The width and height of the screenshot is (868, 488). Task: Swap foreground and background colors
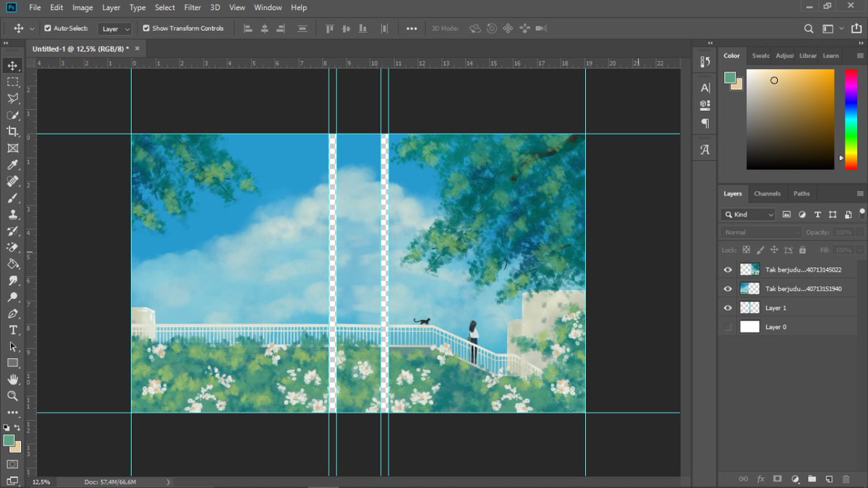[17, 428]
